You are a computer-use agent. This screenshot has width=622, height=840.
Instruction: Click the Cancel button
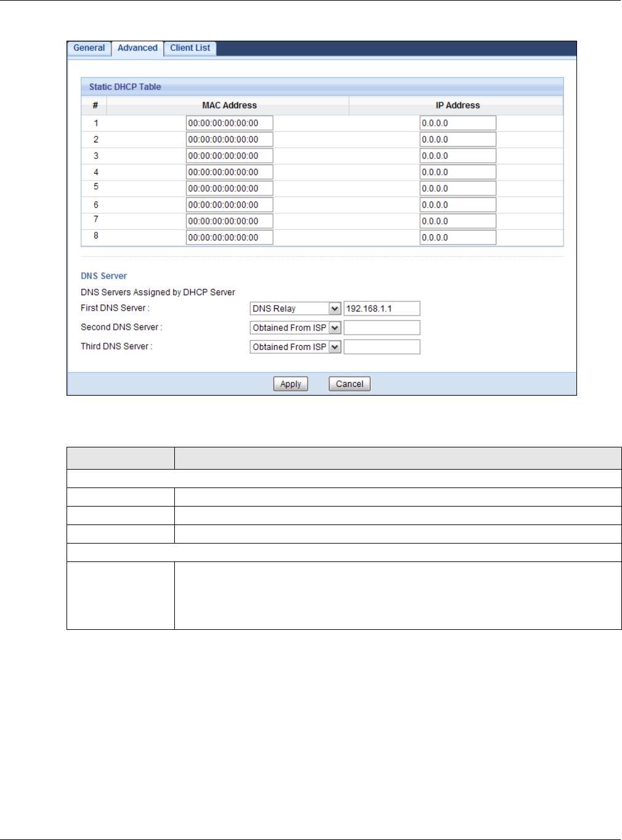[350, 384]
